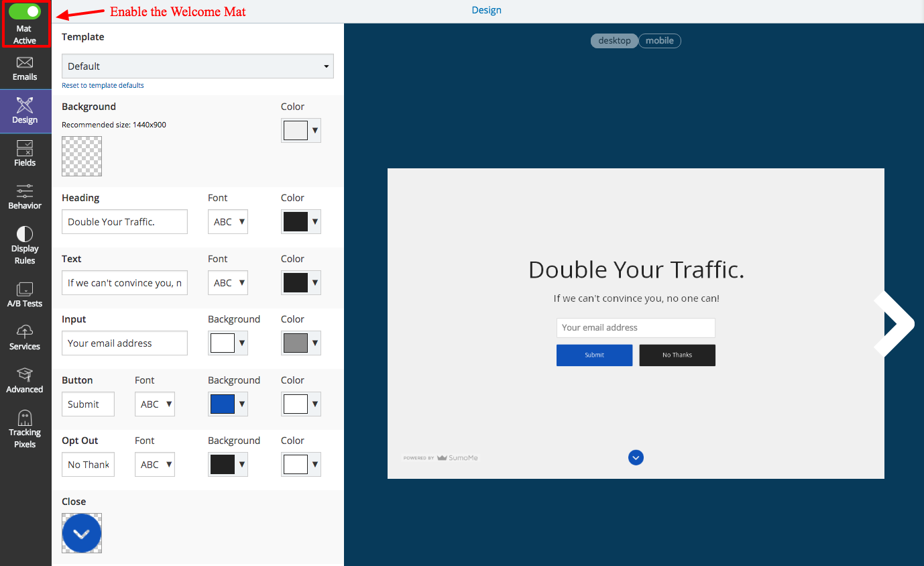924x566 pixels.
Task: Open the Behavior sliders icon
Action: (25, 191)
